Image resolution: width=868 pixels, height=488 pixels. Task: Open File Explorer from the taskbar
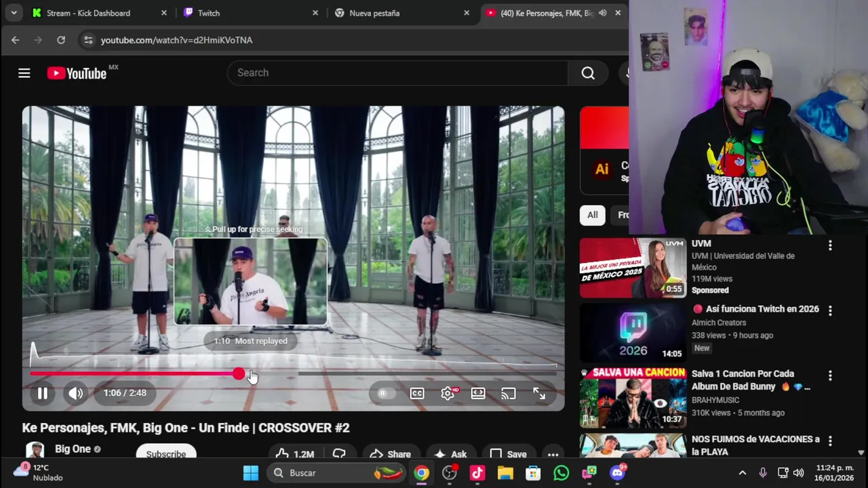click(x=505, y=473)
